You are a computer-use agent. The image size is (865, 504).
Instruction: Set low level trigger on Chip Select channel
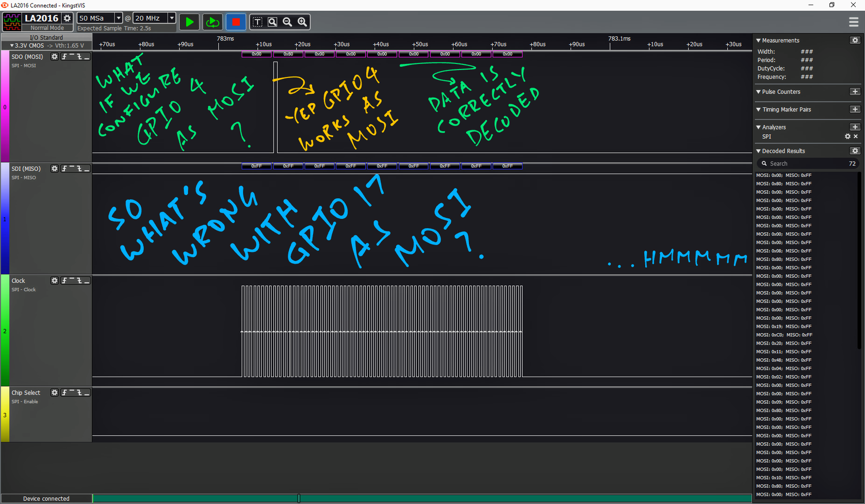(87, 393)
